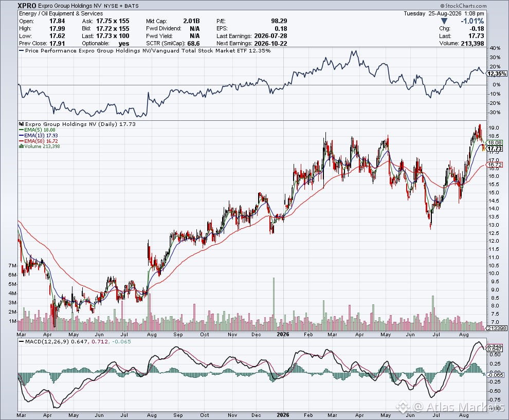Click the 16.72 EMA(50) price tag

tap(495, 165)
